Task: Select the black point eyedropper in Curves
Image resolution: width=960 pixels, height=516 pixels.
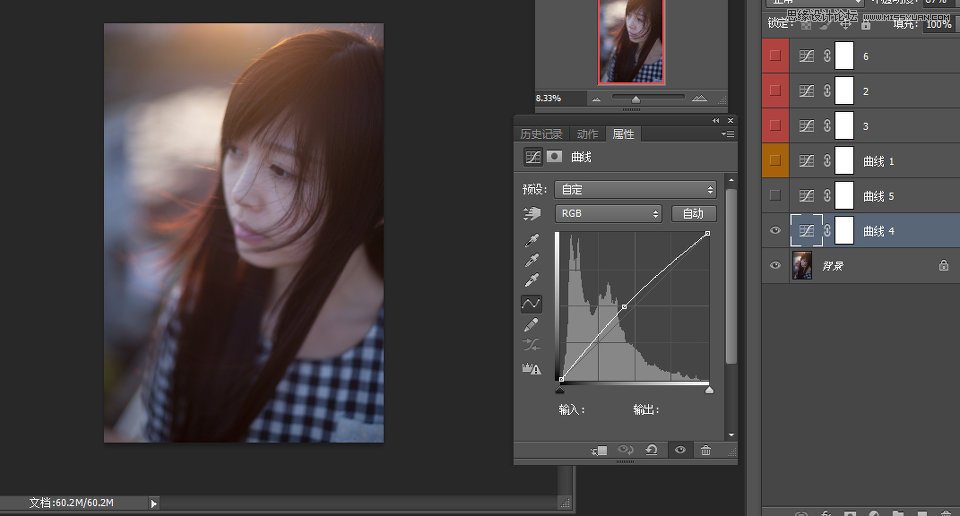Action: coord(532,240)
